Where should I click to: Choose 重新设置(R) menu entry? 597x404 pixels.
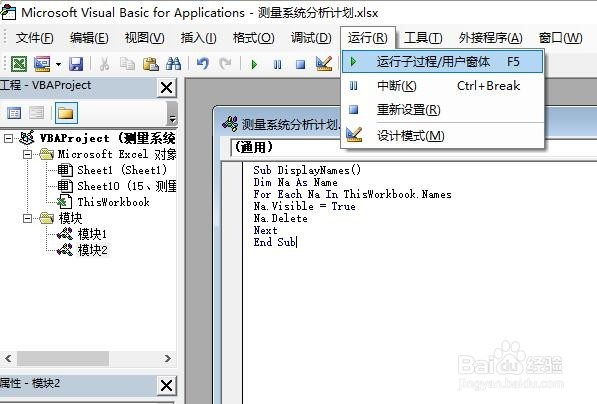coord(442,110)
